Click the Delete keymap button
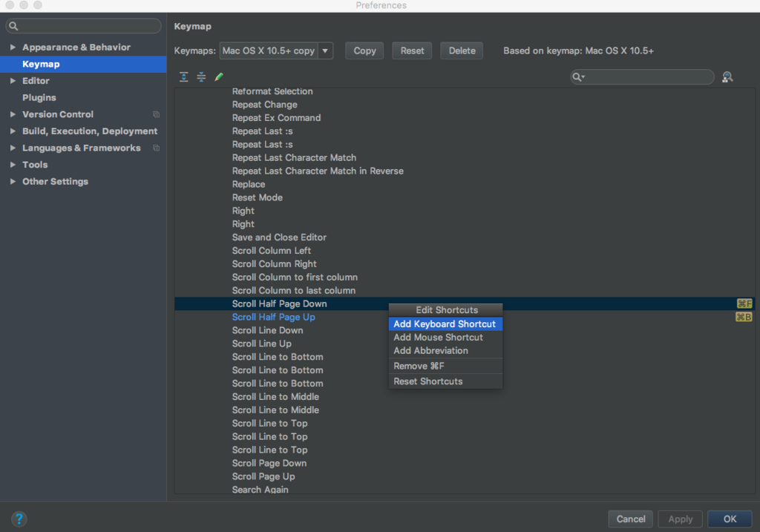 pos(462,51)
